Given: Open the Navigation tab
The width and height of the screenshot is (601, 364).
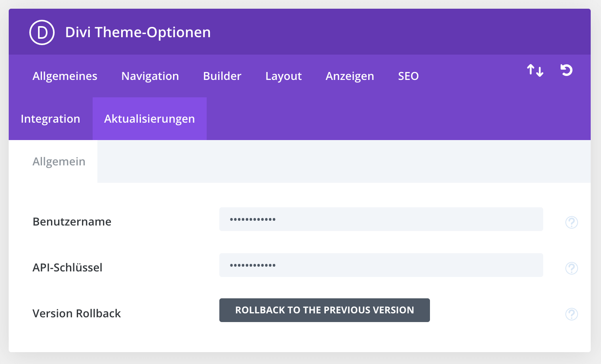Looking at the screenshot, I should [x=150, y=76].
